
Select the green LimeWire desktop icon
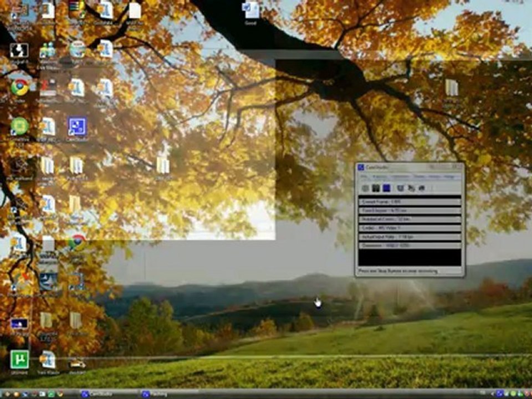(x=19, y=129)
